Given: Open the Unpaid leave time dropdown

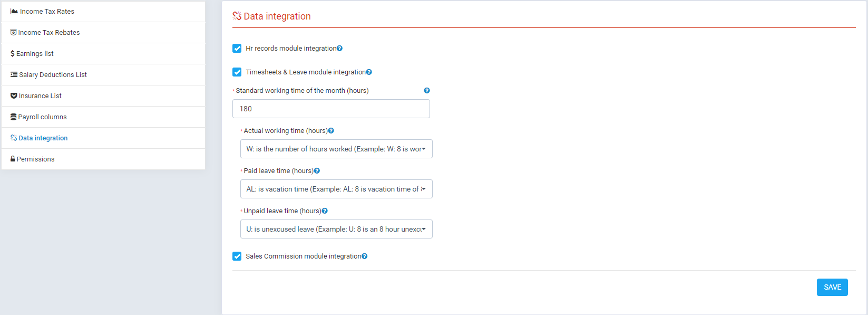Looking at the screenshot, I should pyautogui.click(x=336, y=230).
